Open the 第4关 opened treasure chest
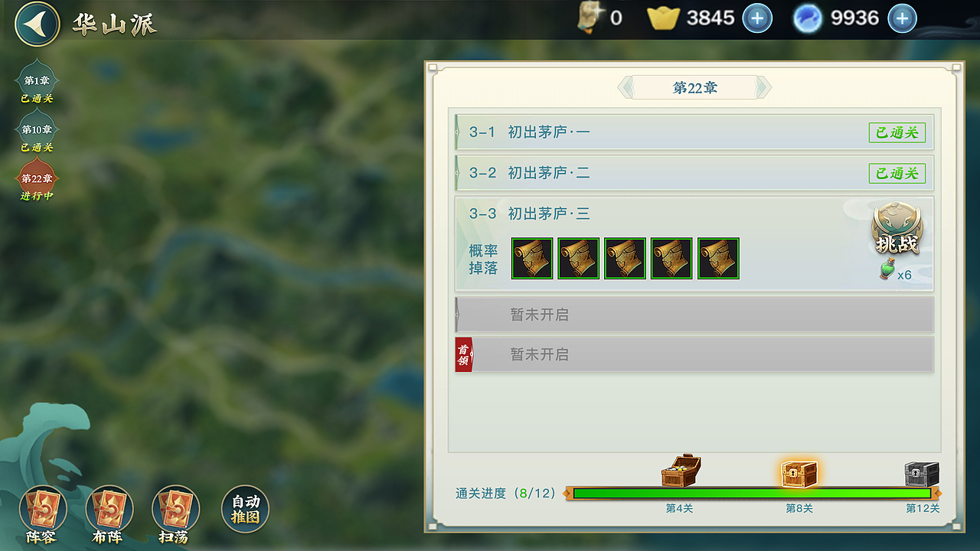Viewport: 980px width, 551px height. pos(681,471)
